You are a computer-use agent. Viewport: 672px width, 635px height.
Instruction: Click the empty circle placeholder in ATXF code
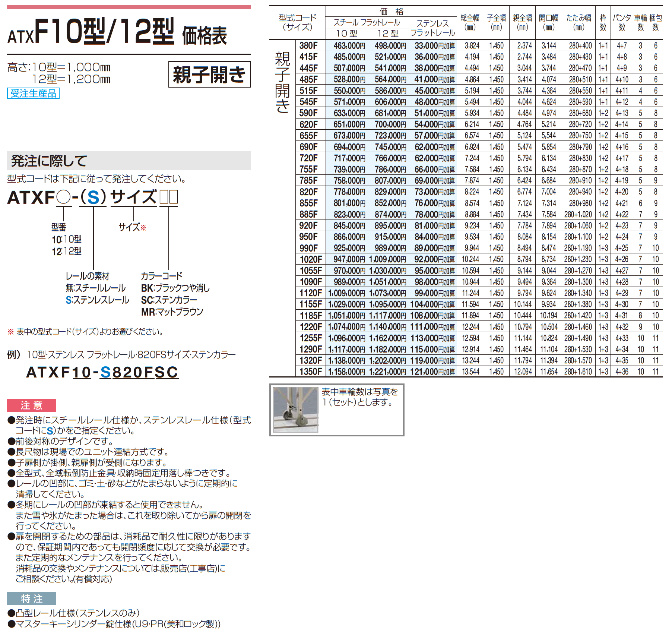(x=64, y=198)
